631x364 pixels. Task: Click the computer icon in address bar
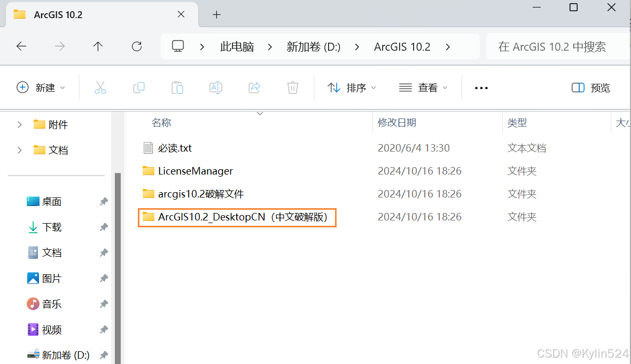pos(178,46)
